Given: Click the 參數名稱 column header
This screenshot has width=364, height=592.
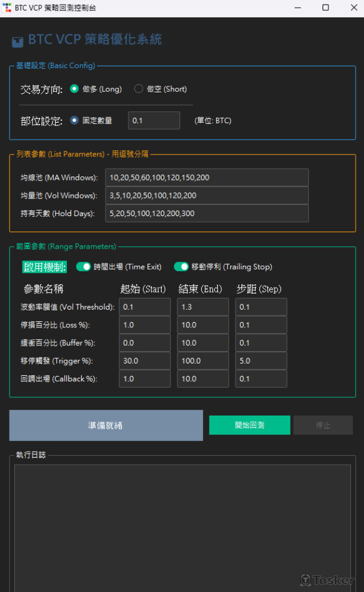Looking at the screenshot, I should [43, 289].
